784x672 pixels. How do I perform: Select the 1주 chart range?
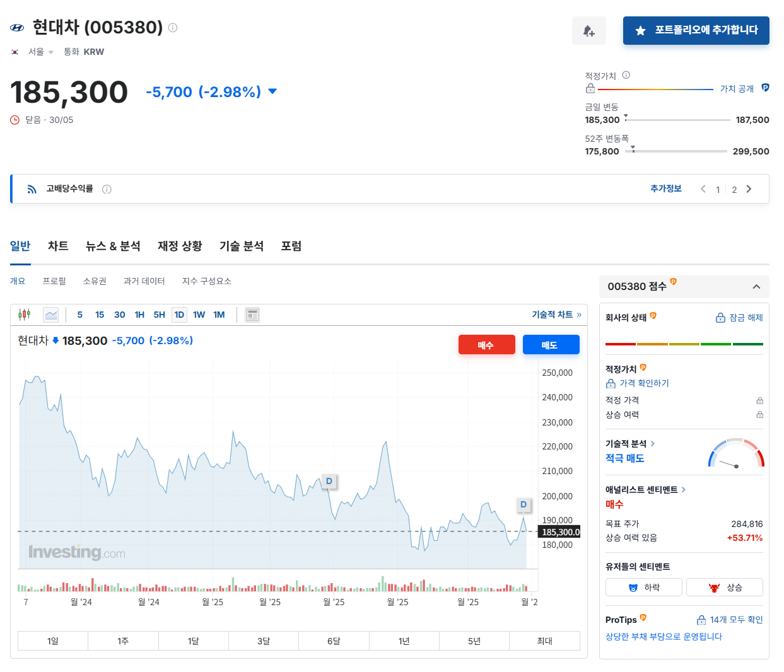(x=123, y=640)
